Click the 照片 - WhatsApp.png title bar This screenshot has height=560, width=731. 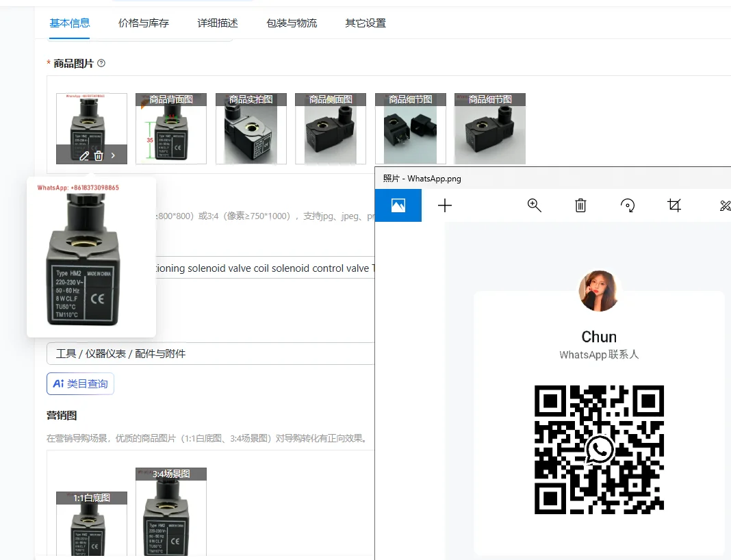553,178
